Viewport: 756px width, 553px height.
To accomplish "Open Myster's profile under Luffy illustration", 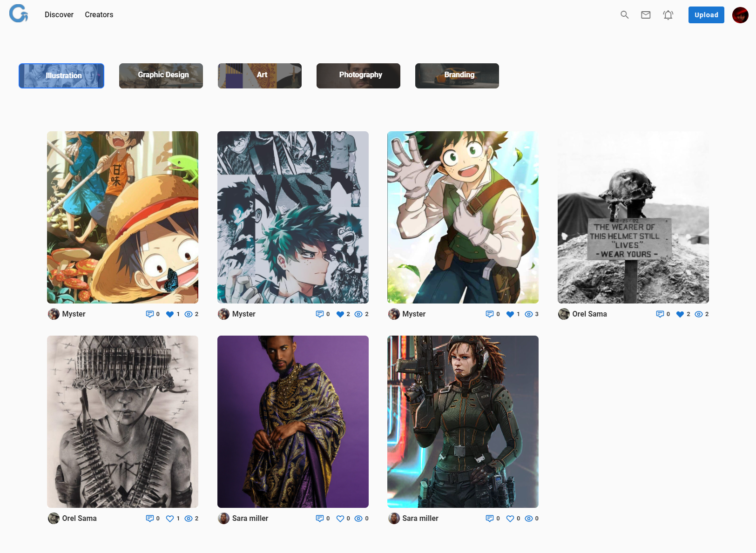I will coord(74,314).
